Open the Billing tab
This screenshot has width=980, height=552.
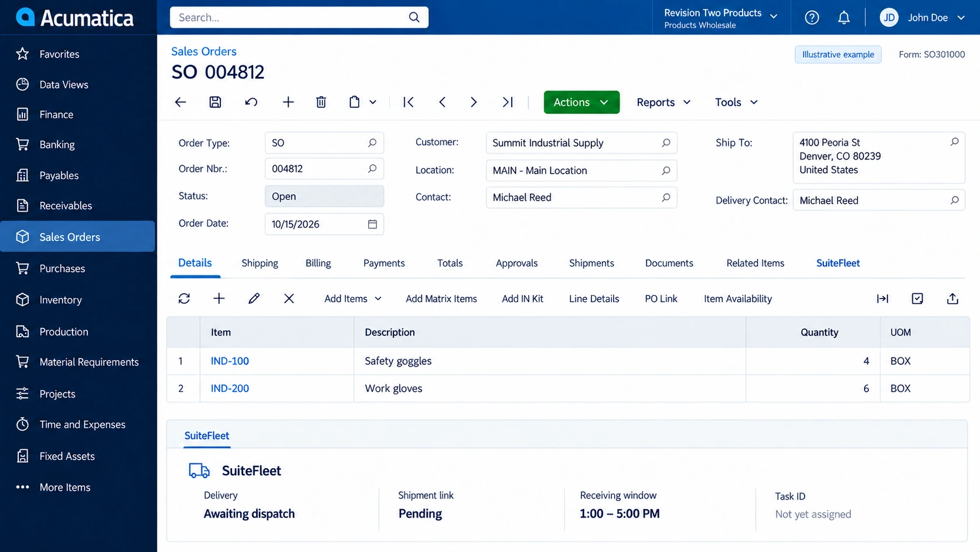(318, 263)
